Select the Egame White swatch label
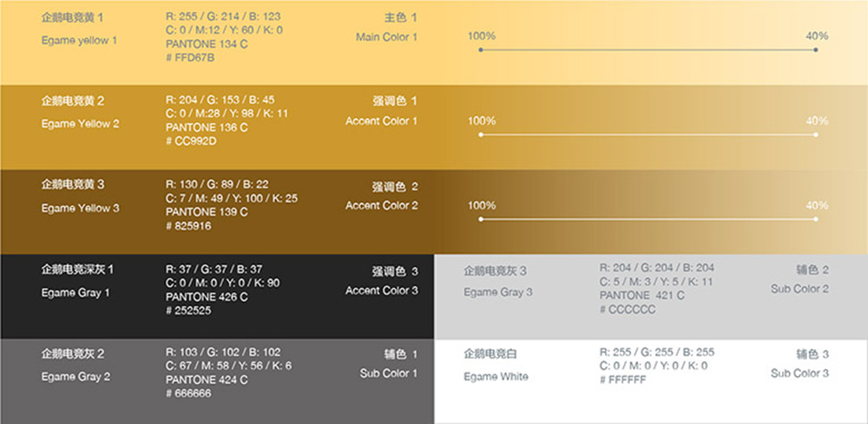 pos(496,376)
